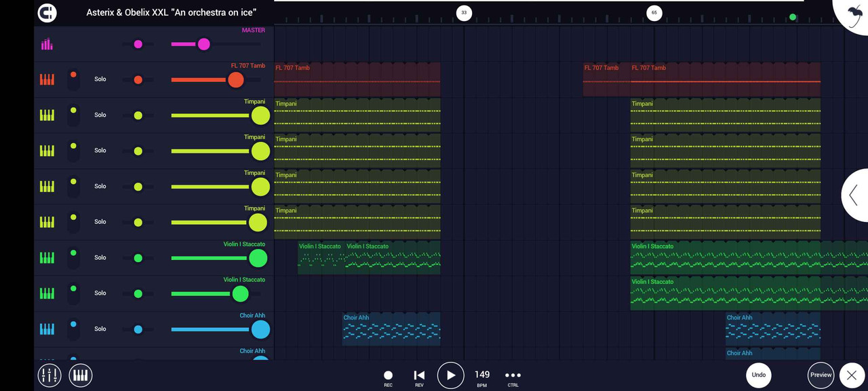The height and width of the screenshot is (391, 868).
Task: Select the lower Violin I Staccato track's clip
Action: coord(749,293)
